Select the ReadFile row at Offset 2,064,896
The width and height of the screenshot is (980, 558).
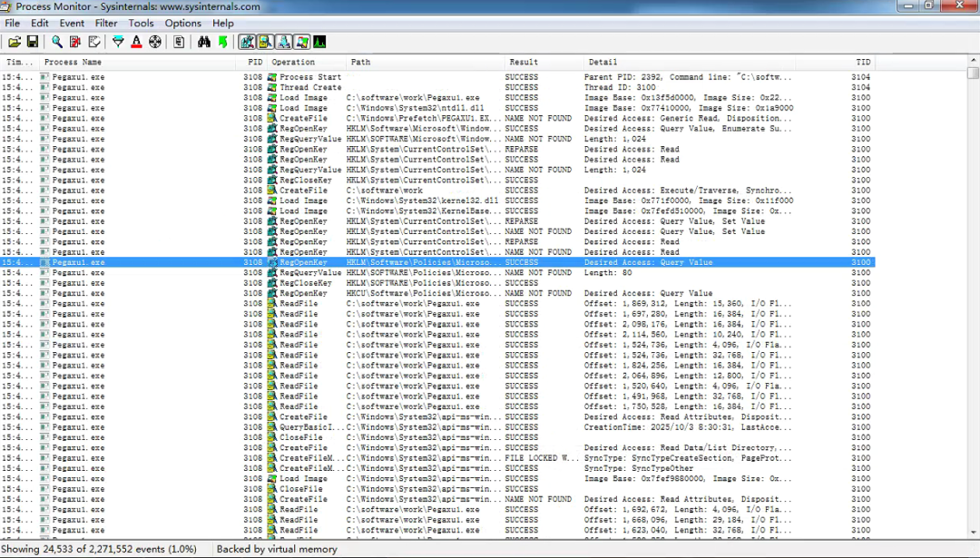click(437, 376)
